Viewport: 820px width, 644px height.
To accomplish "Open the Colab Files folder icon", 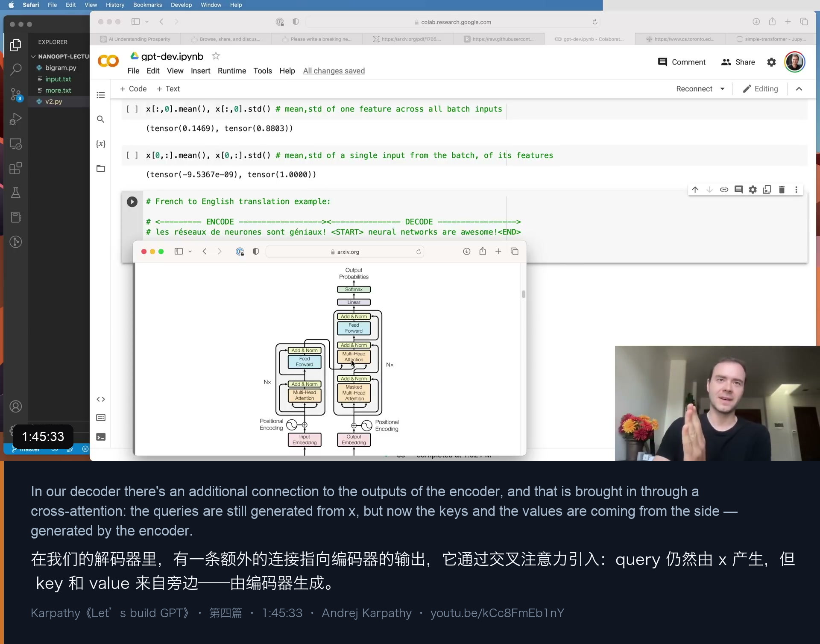I will [101, 168].
